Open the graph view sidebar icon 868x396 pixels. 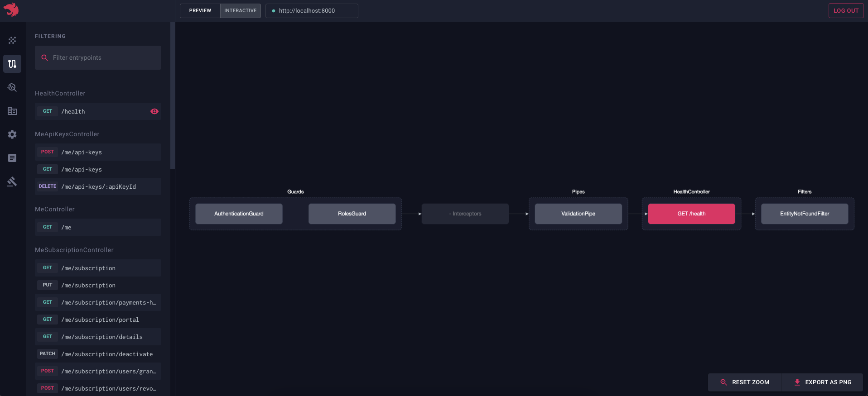(12, 40)
